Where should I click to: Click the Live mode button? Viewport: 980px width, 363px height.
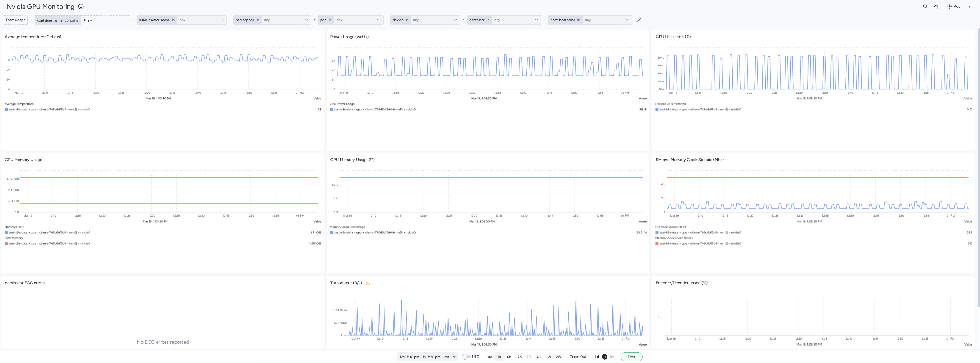click(632, 357)
